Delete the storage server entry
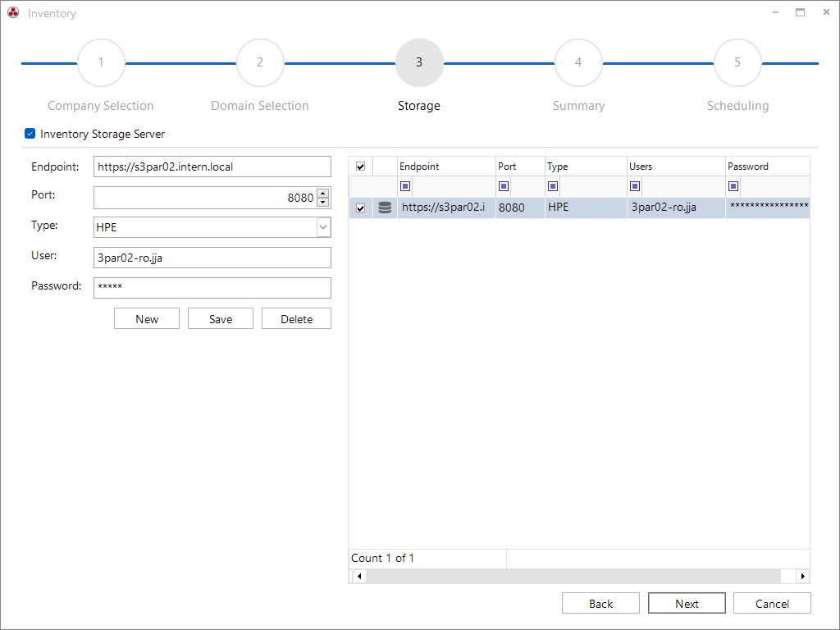 tap(296, 319)
